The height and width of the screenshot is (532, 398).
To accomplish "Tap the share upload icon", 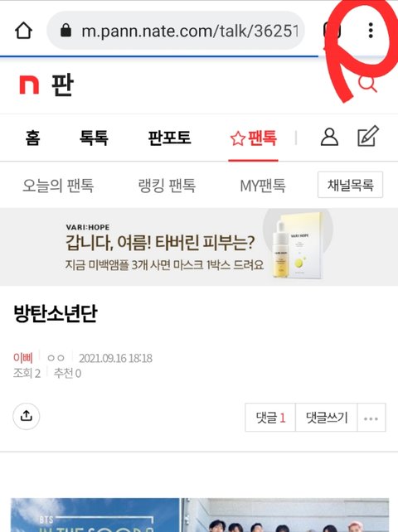I will click(x=27, y=416).
